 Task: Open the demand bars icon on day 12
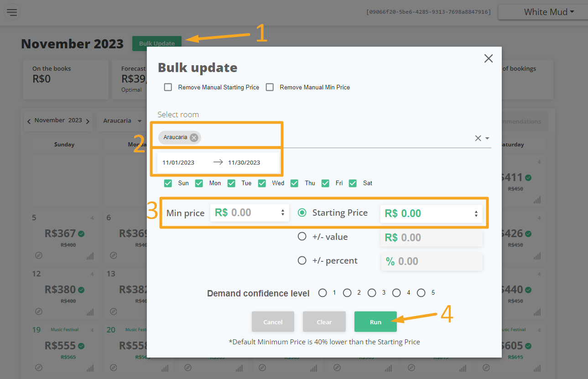pos(90,312)
